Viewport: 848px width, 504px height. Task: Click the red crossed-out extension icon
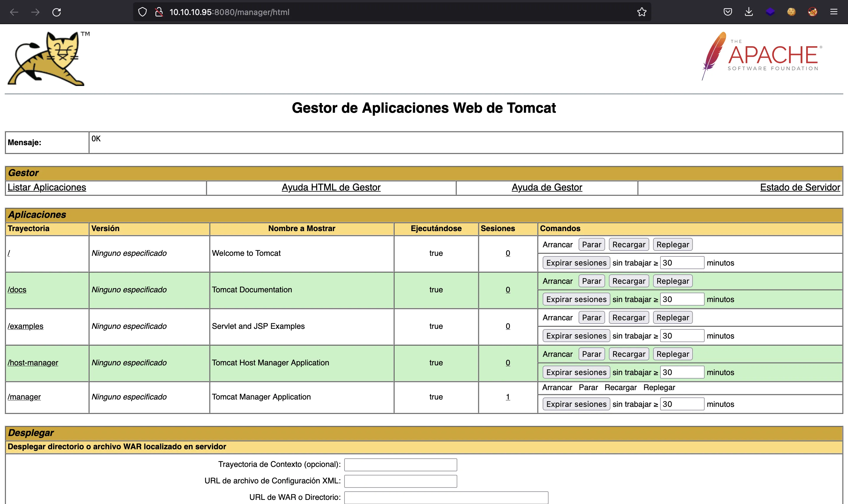point(813,12)
